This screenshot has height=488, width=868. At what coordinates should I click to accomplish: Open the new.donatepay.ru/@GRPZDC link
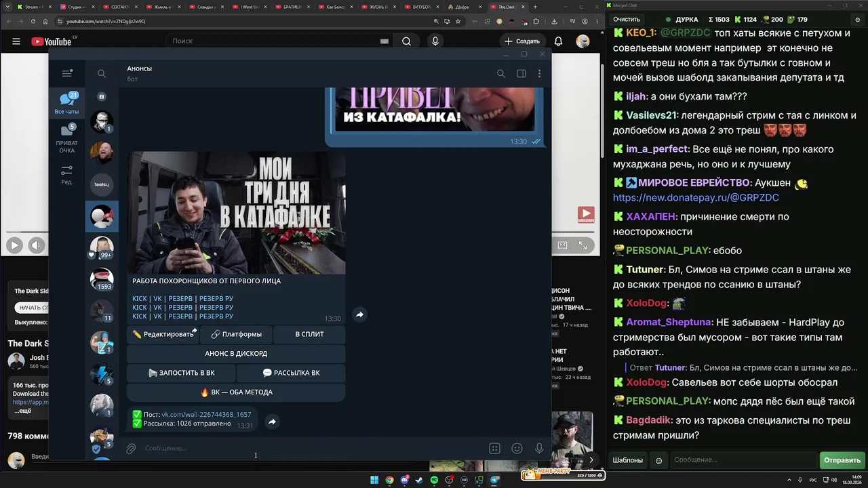pos(696,198)
